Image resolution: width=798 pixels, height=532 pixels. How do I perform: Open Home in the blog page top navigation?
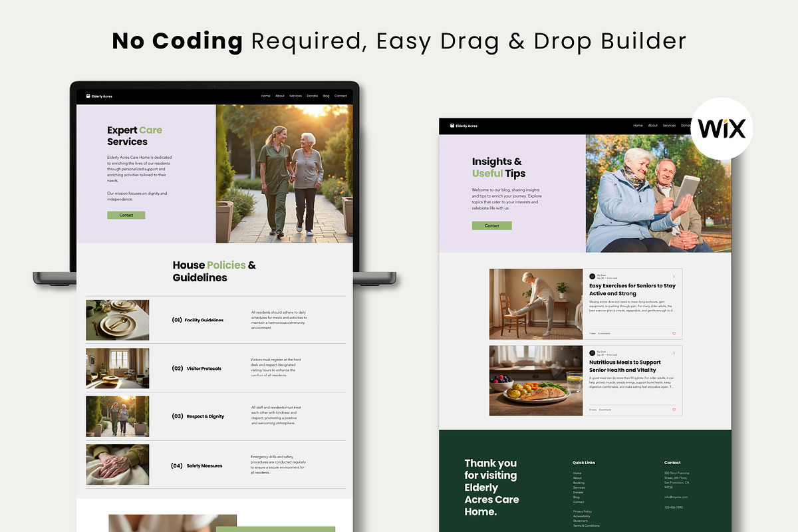(638, 126)
